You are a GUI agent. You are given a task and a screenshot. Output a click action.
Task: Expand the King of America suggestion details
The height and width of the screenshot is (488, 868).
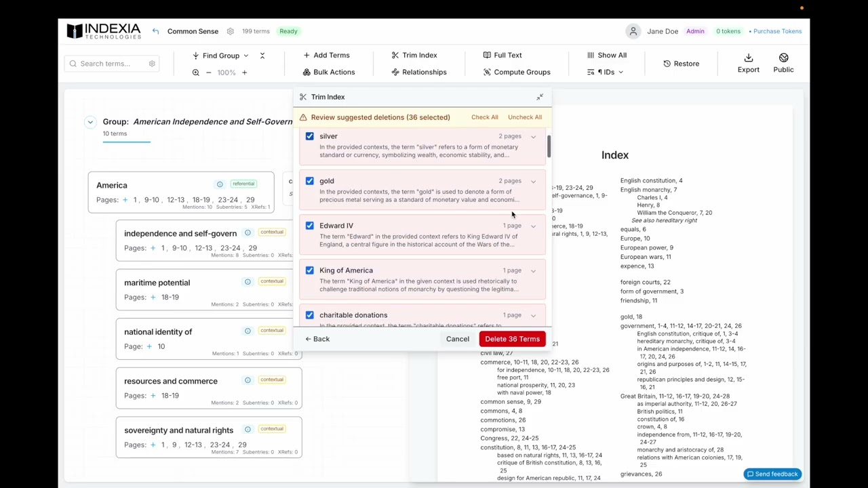pyautogui.click(x=533, y=271)
